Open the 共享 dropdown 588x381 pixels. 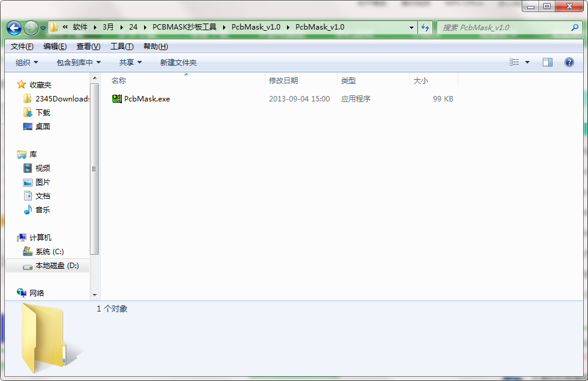point(130,62)
